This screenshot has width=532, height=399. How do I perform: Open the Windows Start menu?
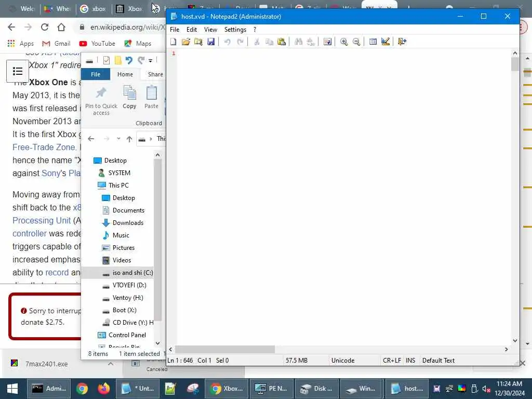12,389
